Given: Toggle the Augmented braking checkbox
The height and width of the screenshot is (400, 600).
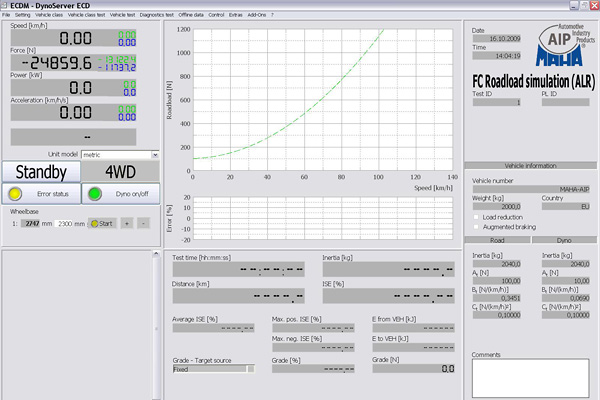Looking at the screenshot, I should [475, 227].
